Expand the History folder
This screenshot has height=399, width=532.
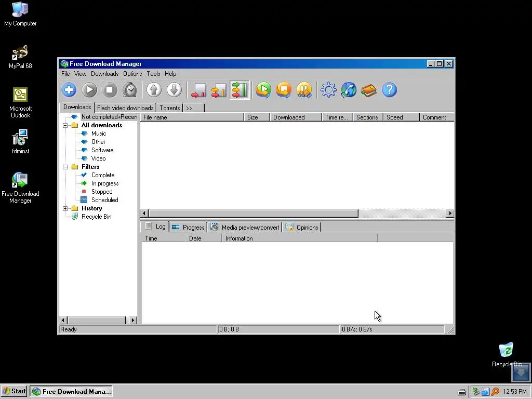(x=65, y=208)
